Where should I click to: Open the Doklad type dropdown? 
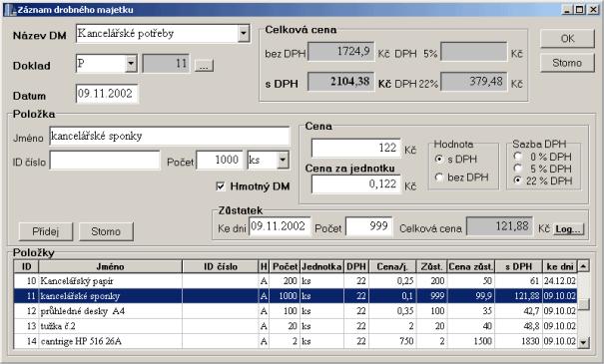tap(131, 64)
